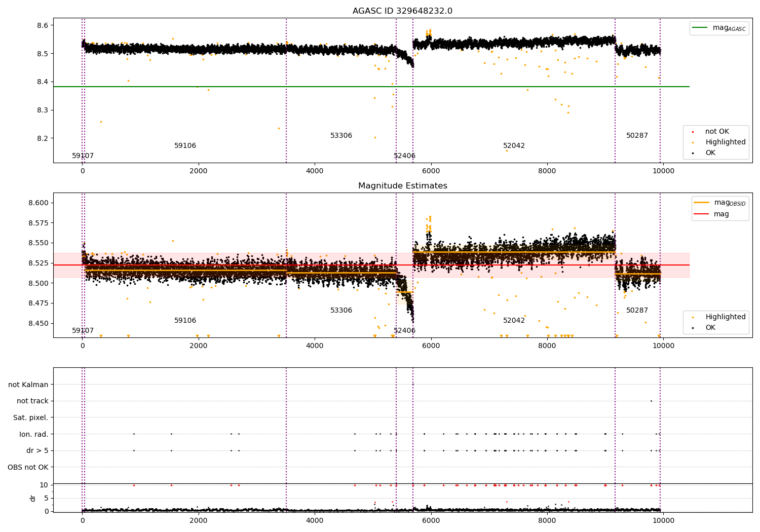Click obsid label 53306 in Magnitude Estimates plot
760x532 pixels.
[341, 311]
